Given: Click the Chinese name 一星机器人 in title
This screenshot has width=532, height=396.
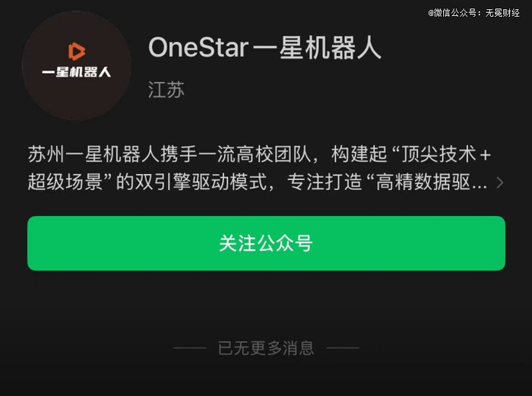Looking at the screenshot, I should pos(317,48).
